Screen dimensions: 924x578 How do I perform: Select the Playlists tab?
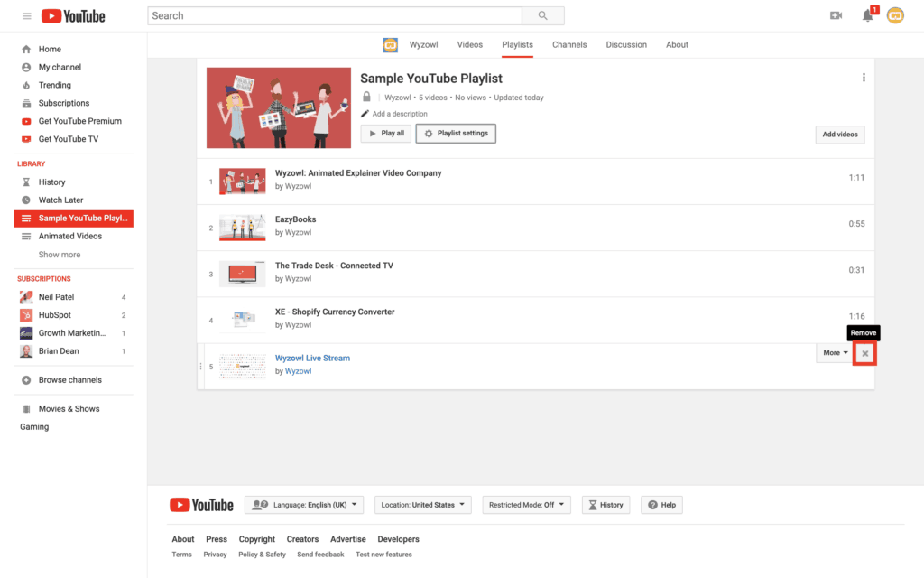click(517, 45)
